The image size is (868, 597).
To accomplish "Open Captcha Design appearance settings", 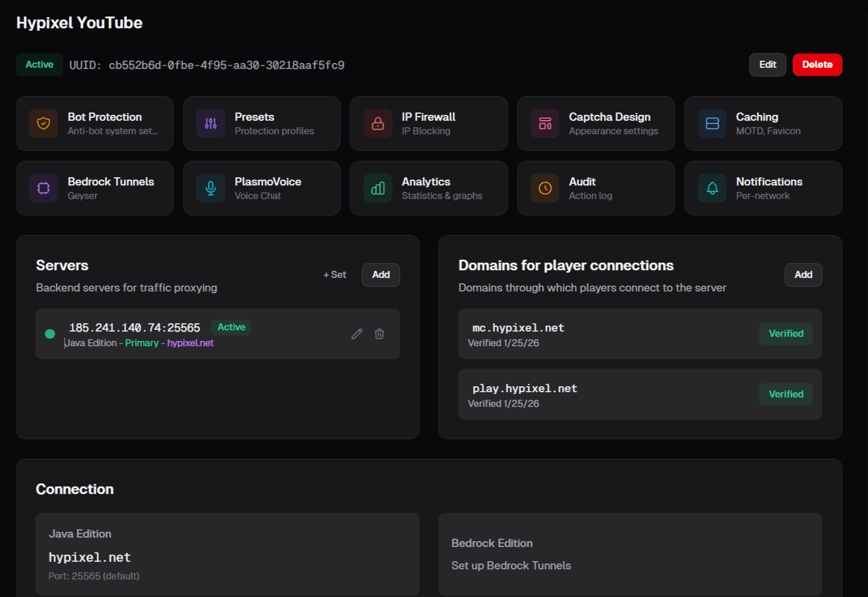I will (596, 123).
